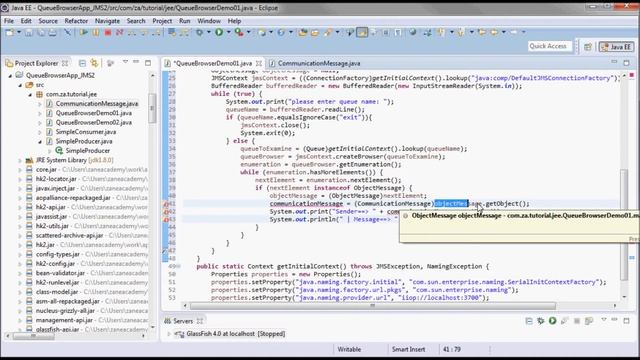Open the Source menu

(x=48, y=21)
